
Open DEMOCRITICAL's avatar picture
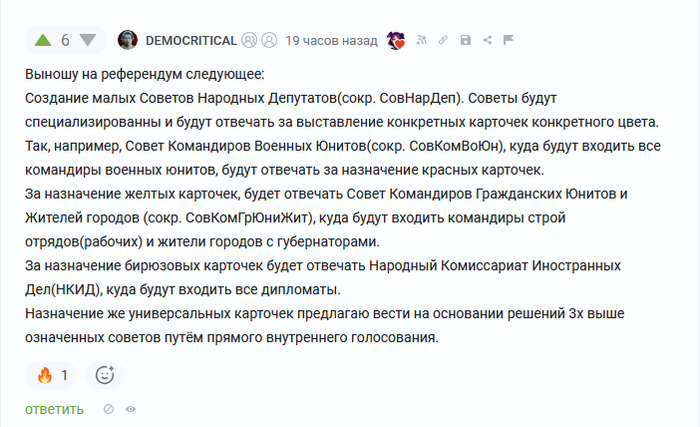[x=128, y=40]
